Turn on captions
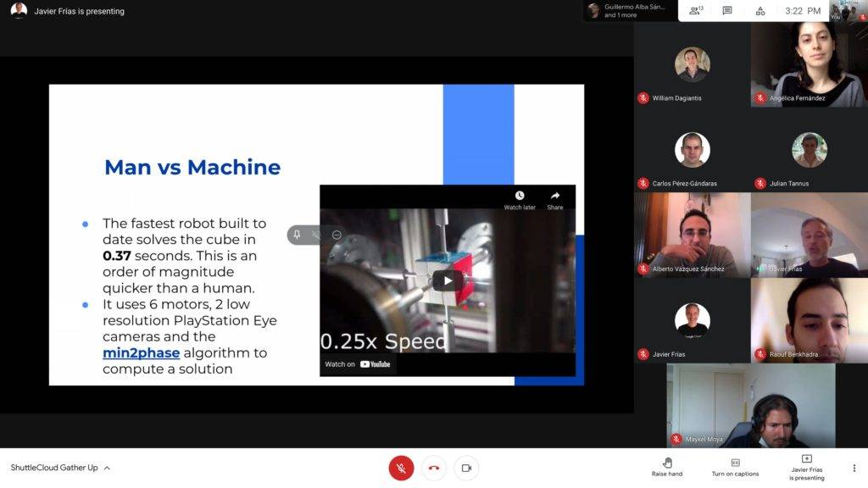This screenshot has width=868, height=488. [735, 467]
